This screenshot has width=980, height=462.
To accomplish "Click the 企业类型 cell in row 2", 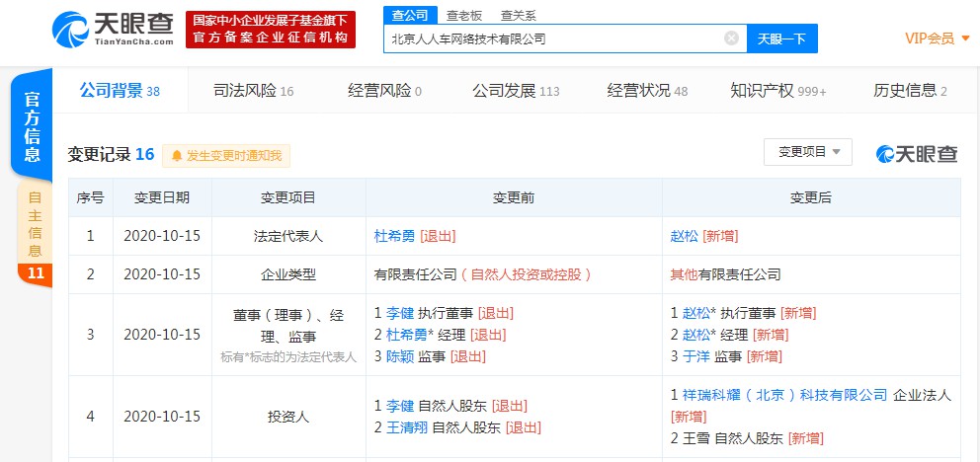I will point(288,274).
